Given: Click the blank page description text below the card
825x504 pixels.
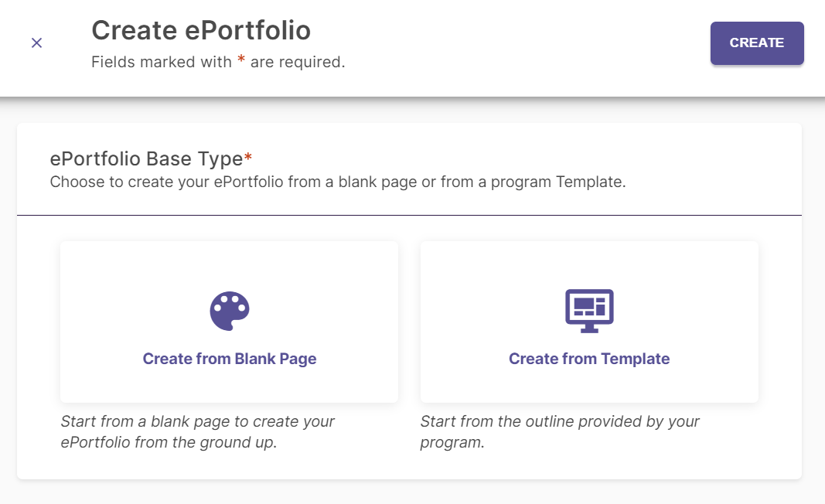Looking at the screenshot, I should tap(197, 431).
